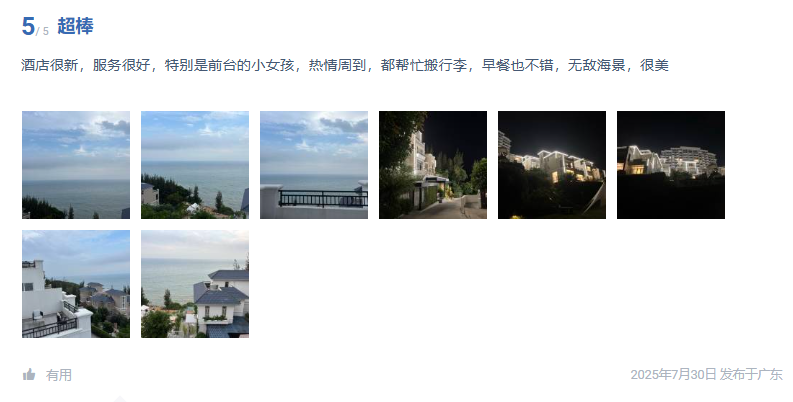Open night photo with lit hotel tower
This screenshot has height=402, width=793.
point(671,165)
